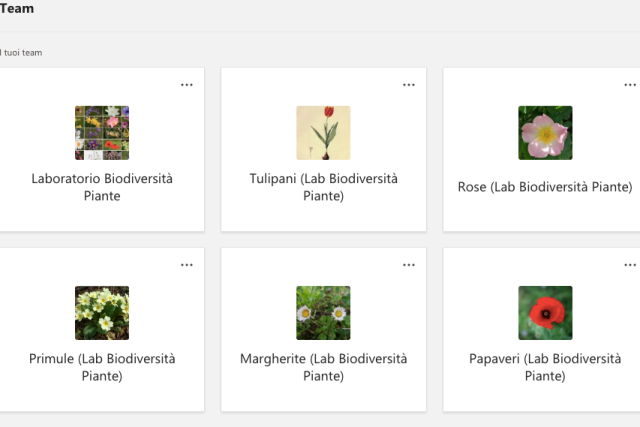Open Tulipani (Lab Biodiversità Piante) team title
The image size is (640, 427).
tap(323, 187)
